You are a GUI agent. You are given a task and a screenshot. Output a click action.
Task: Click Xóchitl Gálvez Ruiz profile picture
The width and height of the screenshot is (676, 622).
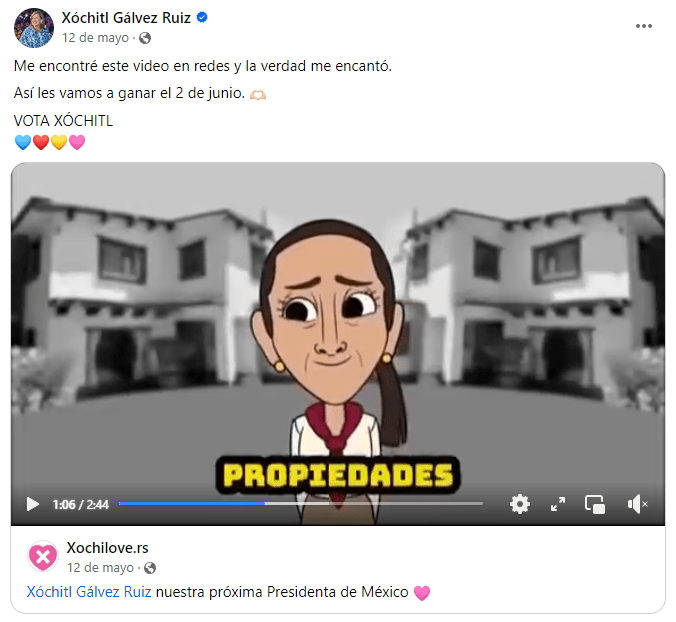pyautogui.click(x=34, y=28)
